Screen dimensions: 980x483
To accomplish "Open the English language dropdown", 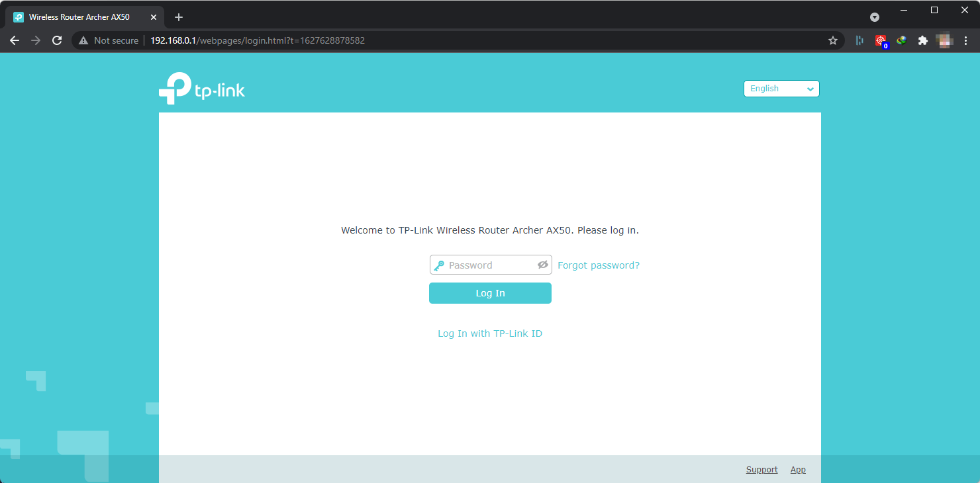I will [x=781, y=89].
